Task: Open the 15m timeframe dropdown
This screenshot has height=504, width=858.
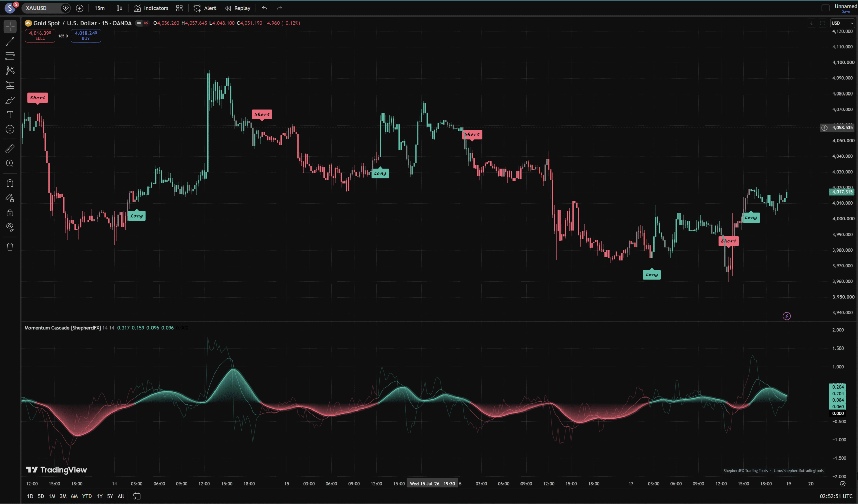Action: point(100,8)
